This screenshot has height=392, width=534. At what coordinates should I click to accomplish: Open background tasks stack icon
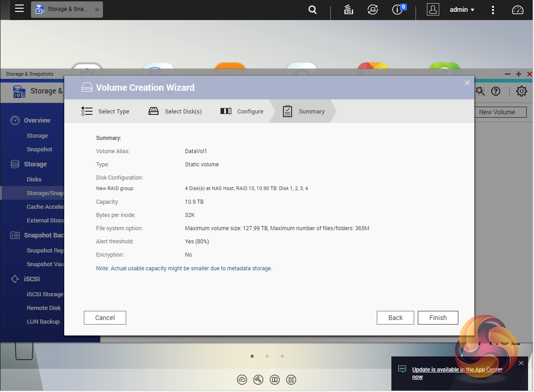[349, 10]
